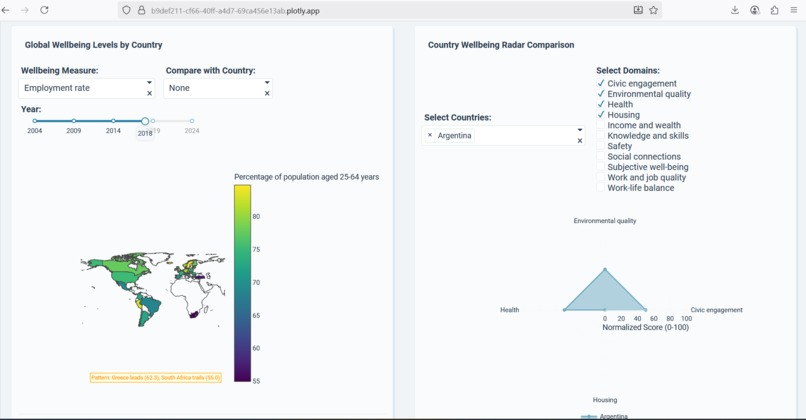The width and height of the screenshot is (806, 420).
Task: Click 'Country Wellbeing Radar Comparison' heading
Action: pyautogui.click(x=501, y=45)
